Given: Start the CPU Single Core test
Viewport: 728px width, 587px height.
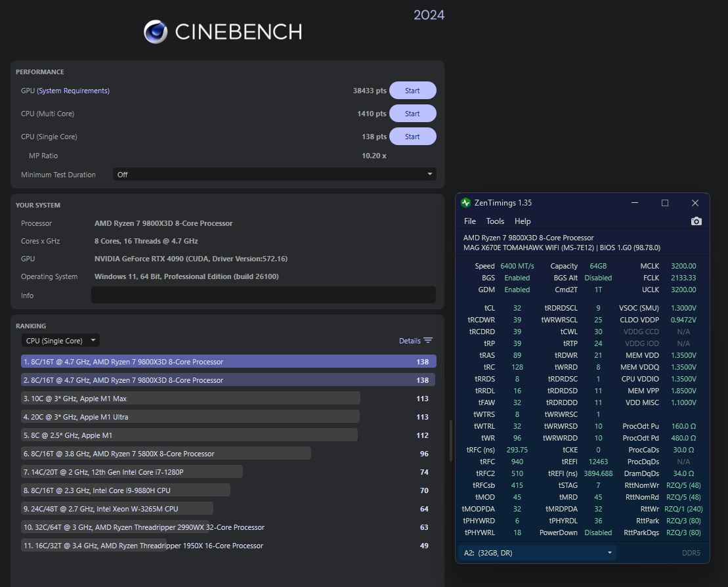Looking at the screenshot, I should 412,137.
